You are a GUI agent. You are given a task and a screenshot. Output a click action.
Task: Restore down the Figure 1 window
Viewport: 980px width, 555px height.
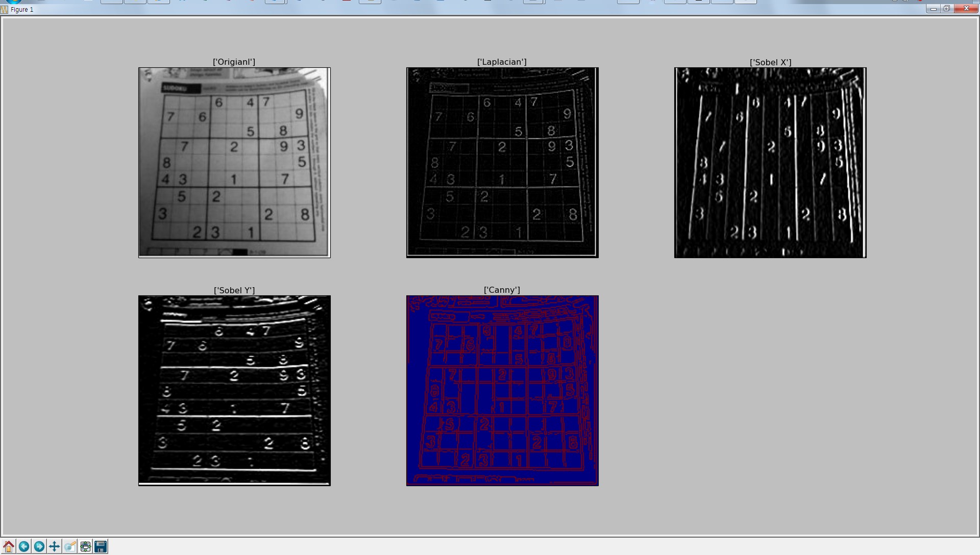pyautogui.click(x=947, y=9)
